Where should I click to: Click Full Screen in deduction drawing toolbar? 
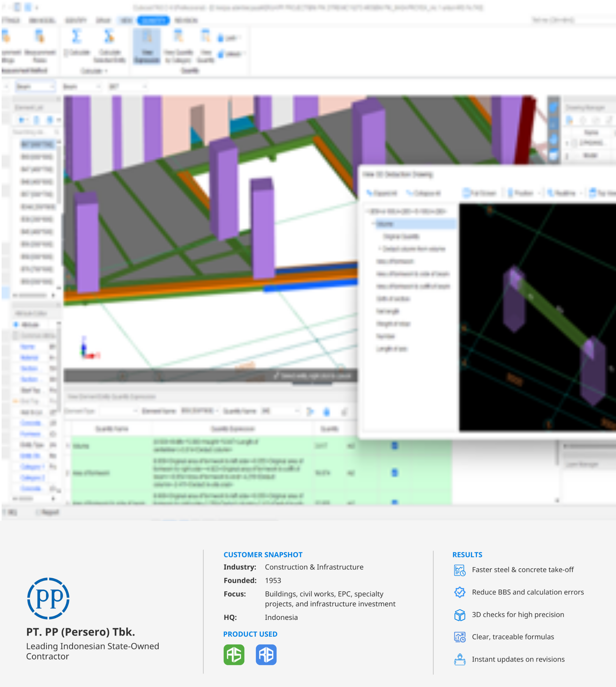pyautogui.click(x=479, y=193)
